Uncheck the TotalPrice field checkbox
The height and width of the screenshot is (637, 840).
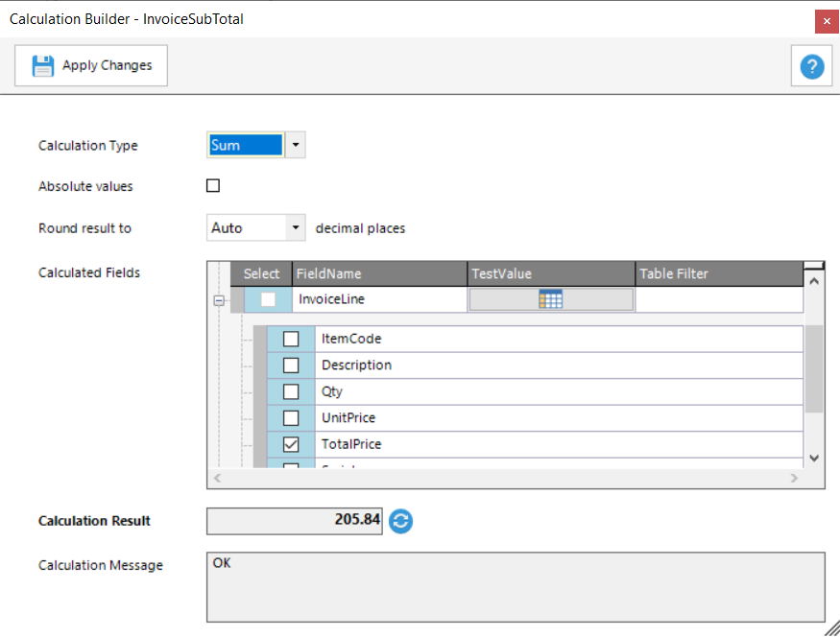(x=291, y=444)
